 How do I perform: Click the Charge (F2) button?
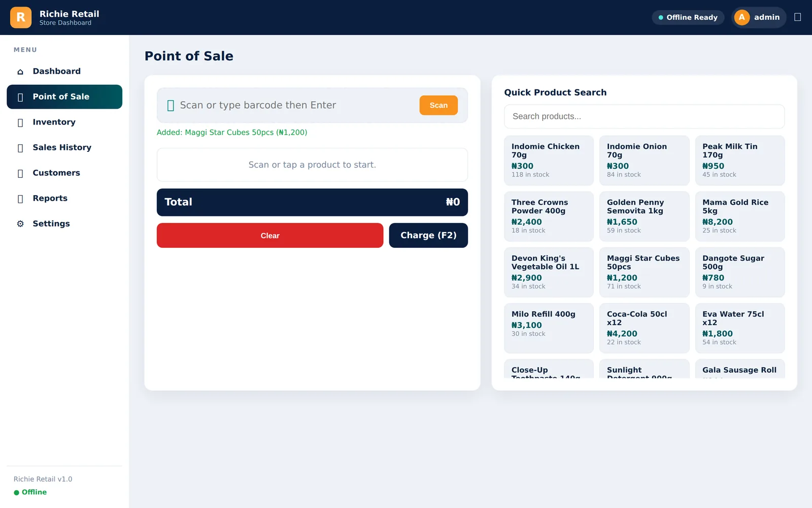click(x=428, y=236)
